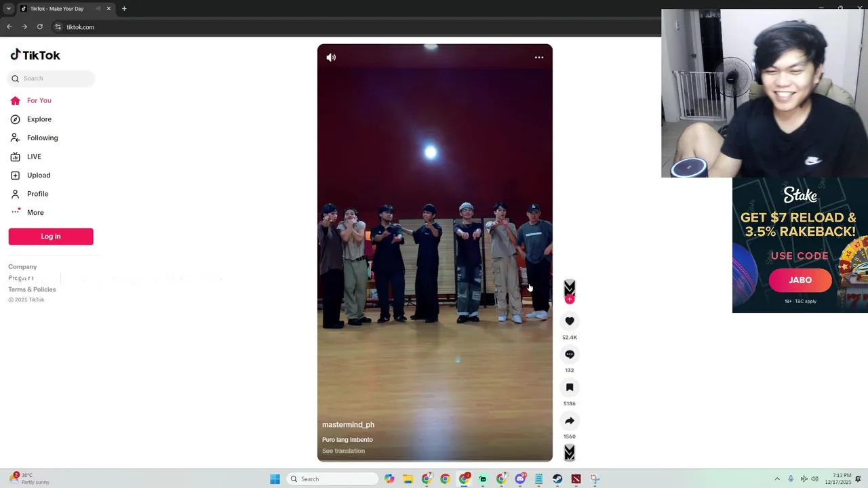868x488 pixels.
Task: Click the video caption 'Puro lang imbento'
Action: pos(347,440)
